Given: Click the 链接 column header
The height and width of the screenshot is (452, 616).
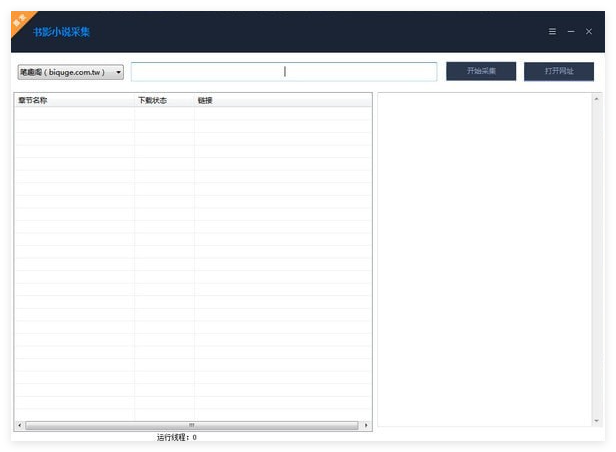Looking at the screenshot, I should [x=282, y=100].
